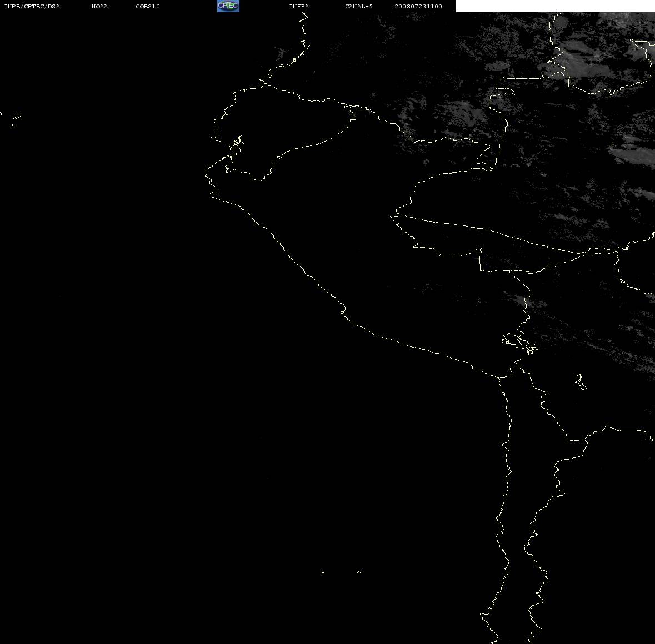The height and width of the screenshot is (644, 655).
Task: Select the left Juan Fernández island dot
Action: [x=322, y=572]
